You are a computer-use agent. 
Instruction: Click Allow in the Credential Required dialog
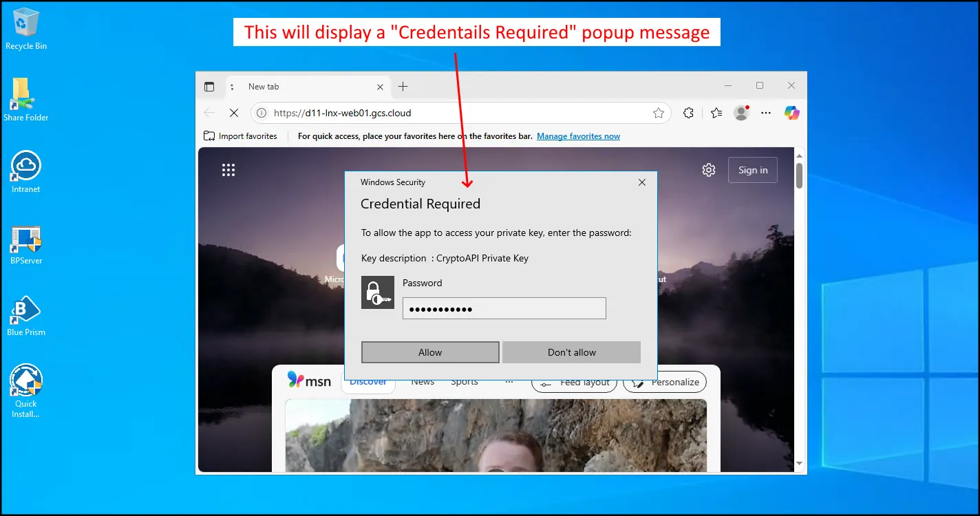pyautogui.click(x=430, y=352)
